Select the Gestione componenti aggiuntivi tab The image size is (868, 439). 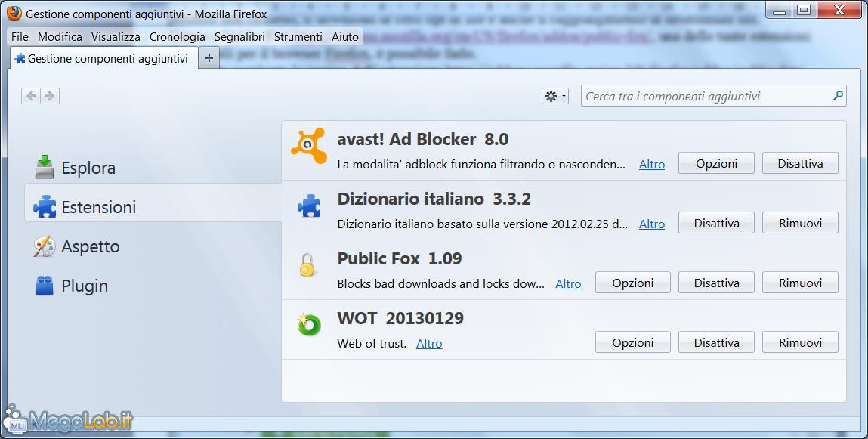(104, 59)
